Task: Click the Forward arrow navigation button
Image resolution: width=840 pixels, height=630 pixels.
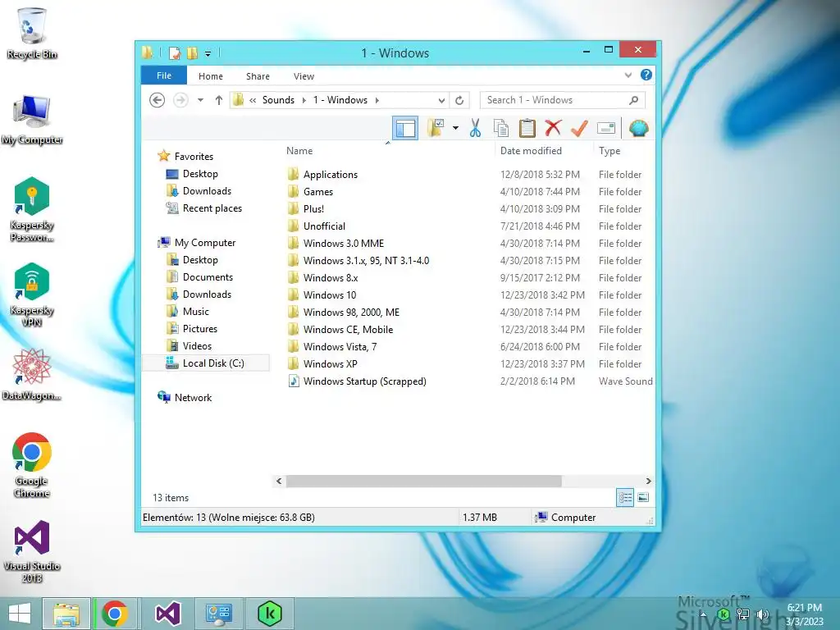Action: click(x=181, y=100)
